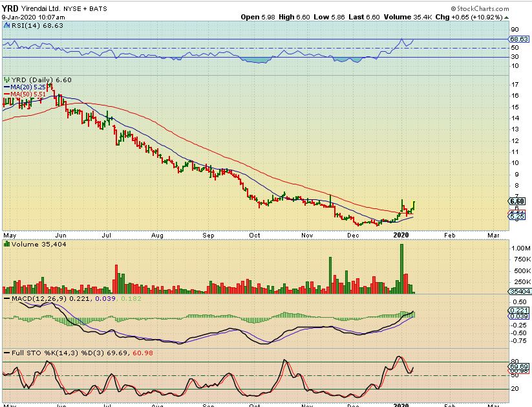Screen dimensions: 532x407
Task: Click the 35404 volume tag on right axis
Action: pos(520,291)
